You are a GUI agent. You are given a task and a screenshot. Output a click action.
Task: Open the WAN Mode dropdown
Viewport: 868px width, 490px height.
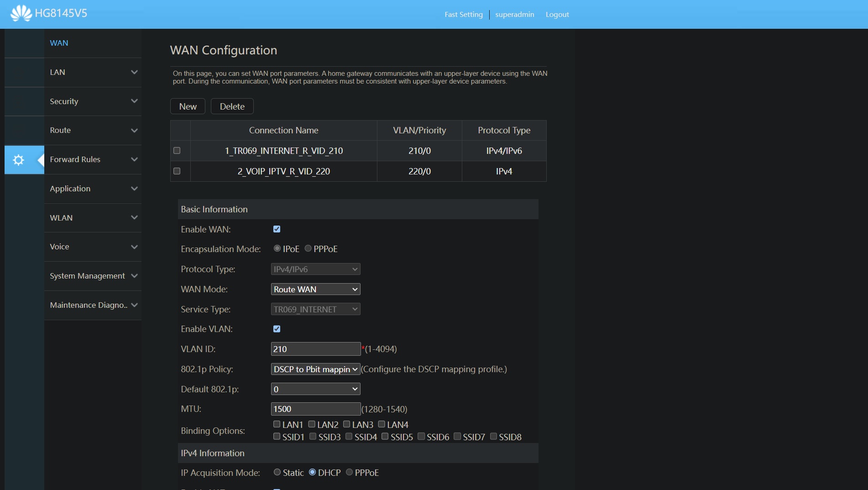click(x=315, y=289)
